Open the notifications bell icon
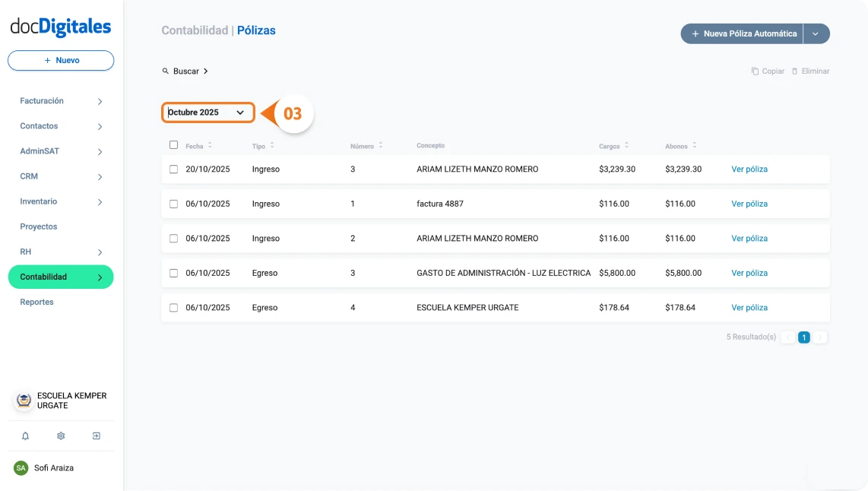This screenshot has width=868, height=491. pos(25,436)
